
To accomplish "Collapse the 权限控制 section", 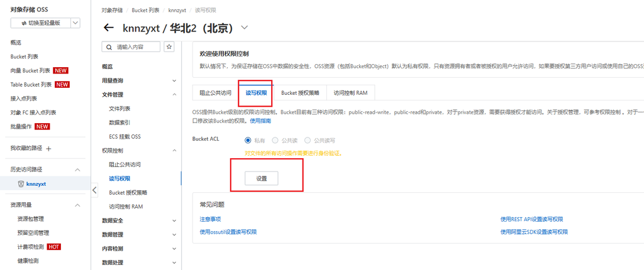I will (x=174, y=151).
